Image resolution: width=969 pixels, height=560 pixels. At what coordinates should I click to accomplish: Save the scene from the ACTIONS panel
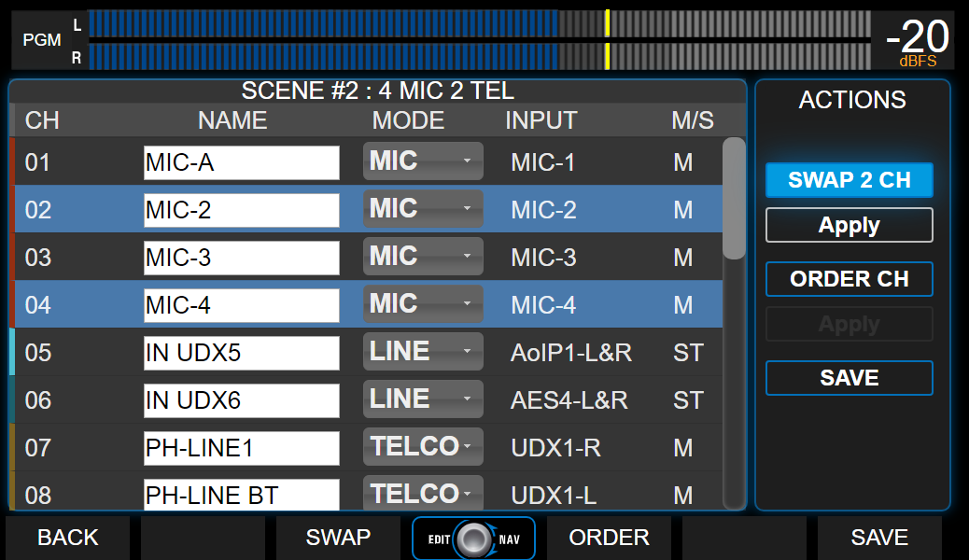849,377
